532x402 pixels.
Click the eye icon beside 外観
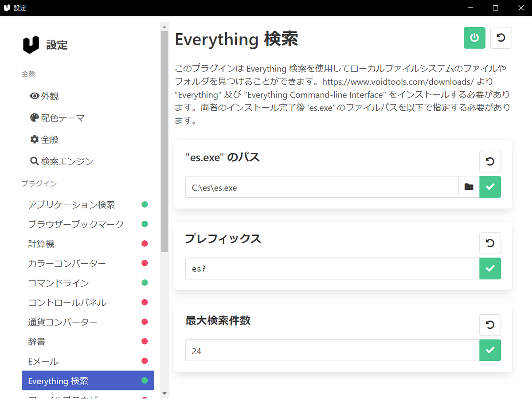[35, 96]
